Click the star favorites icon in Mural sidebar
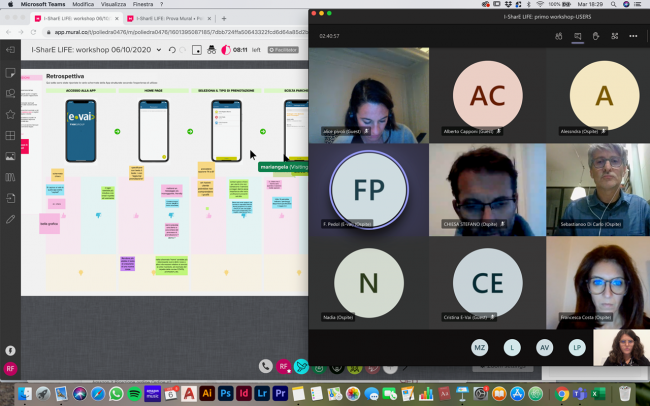 [10, 115]
